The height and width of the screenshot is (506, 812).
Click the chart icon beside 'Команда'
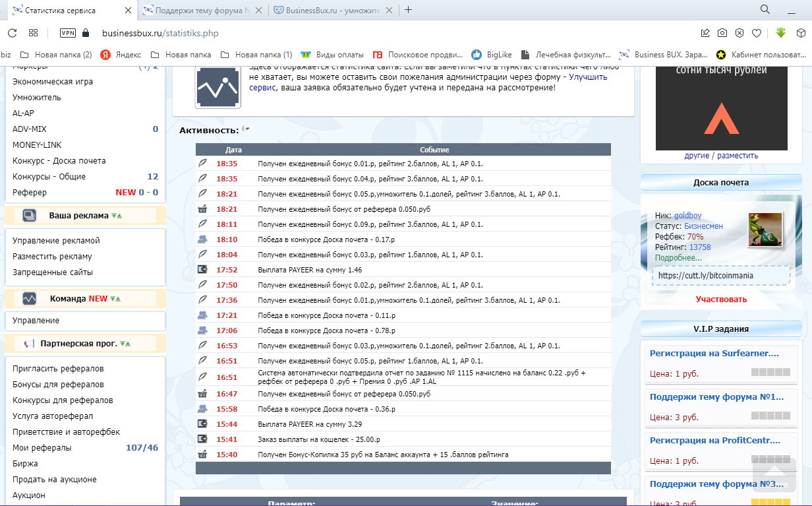tap(30, 299)
